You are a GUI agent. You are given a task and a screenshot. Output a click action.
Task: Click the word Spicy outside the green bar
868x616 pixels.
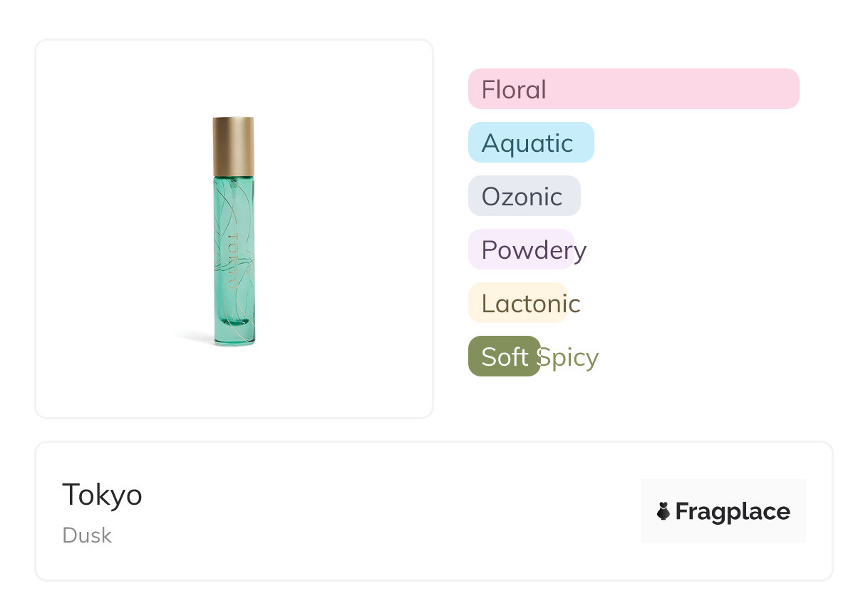tap(569, 357)
